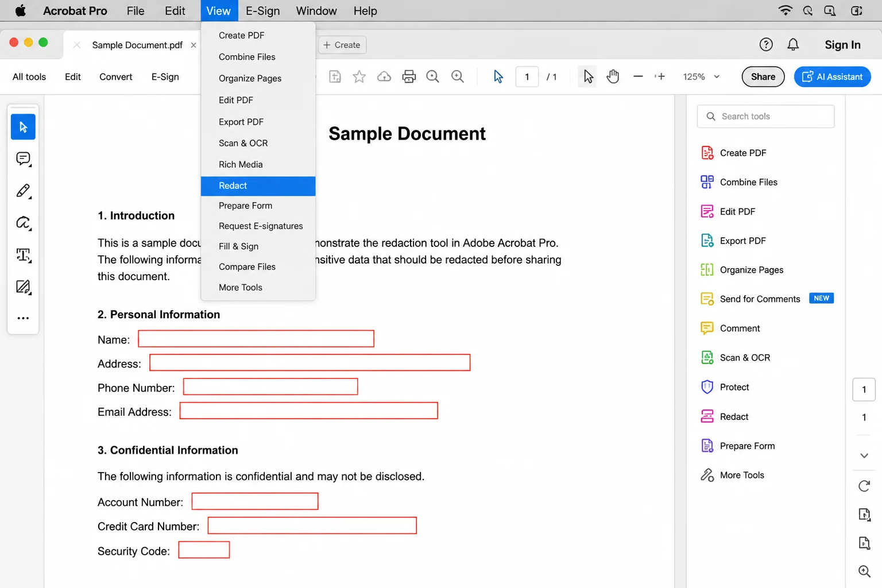Open the AI Assistant

click(x=833, y=76)
